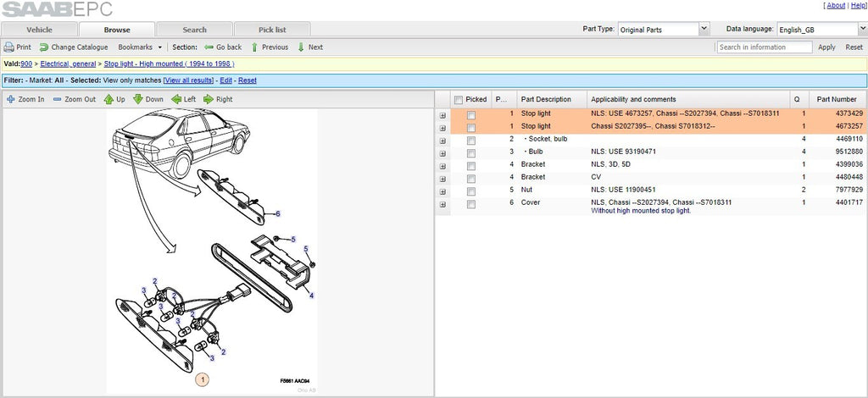Click 'Without high mounted stop light.' text
This screenshot has width=868, height=398.
(x=641, y=211)
